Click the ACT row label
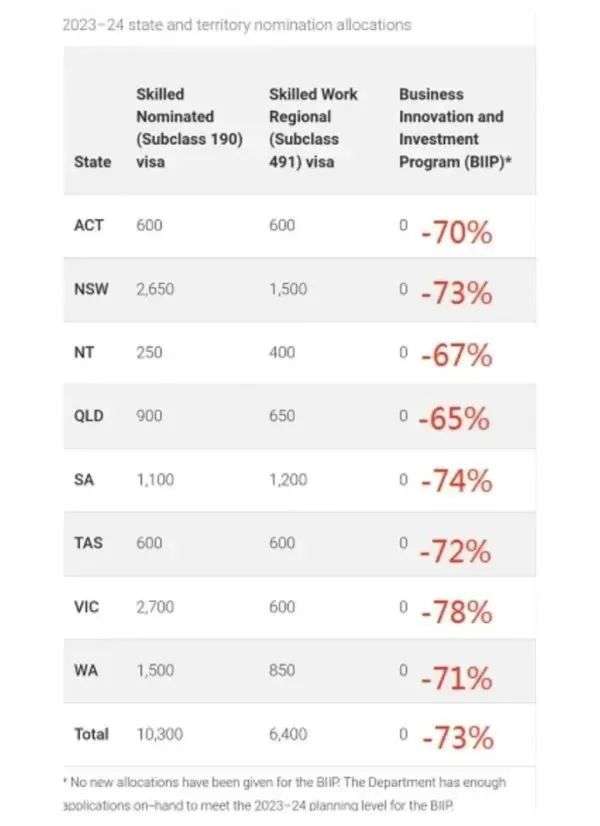Screen dimensions: 600x826 pos(88,225)
